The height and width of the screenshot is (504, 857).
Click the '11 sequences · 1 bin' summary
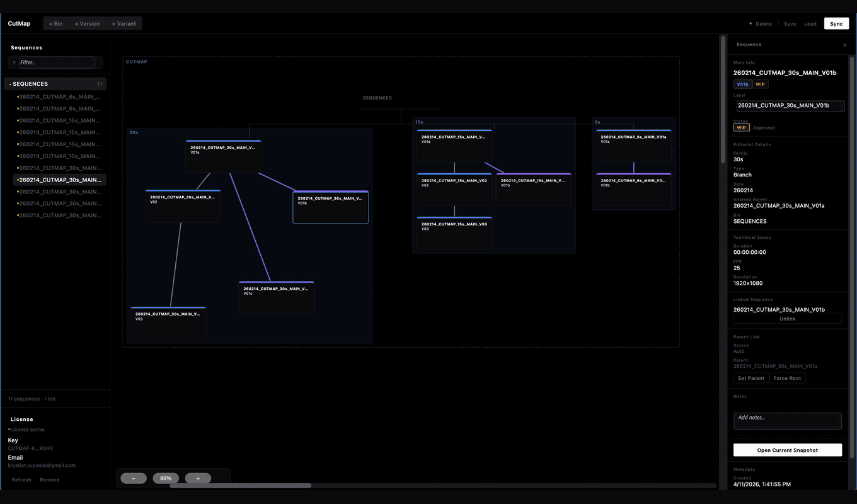(32, 399)
